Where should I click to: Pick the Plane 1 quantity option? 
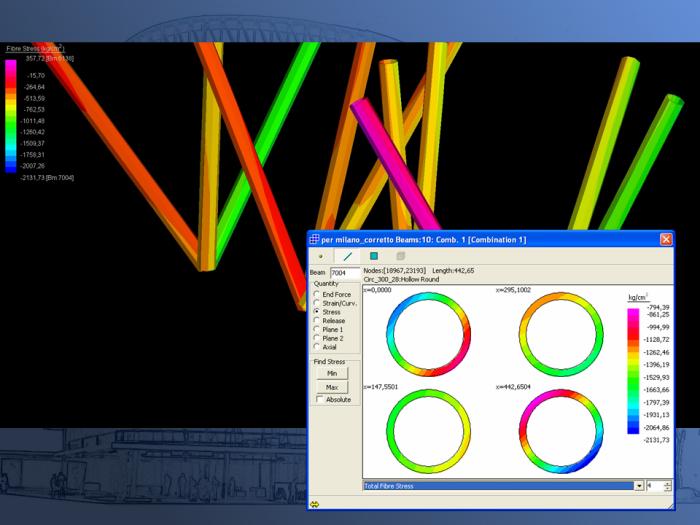317,329
